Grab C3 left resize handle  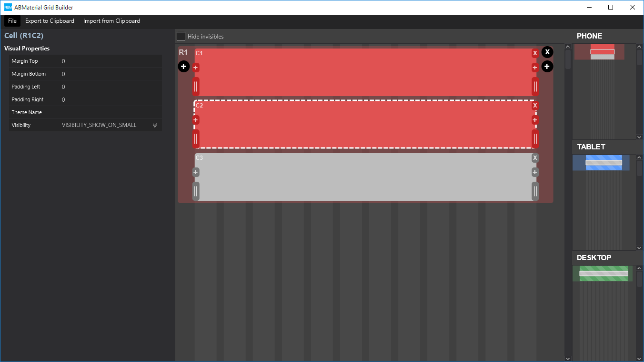196,191
